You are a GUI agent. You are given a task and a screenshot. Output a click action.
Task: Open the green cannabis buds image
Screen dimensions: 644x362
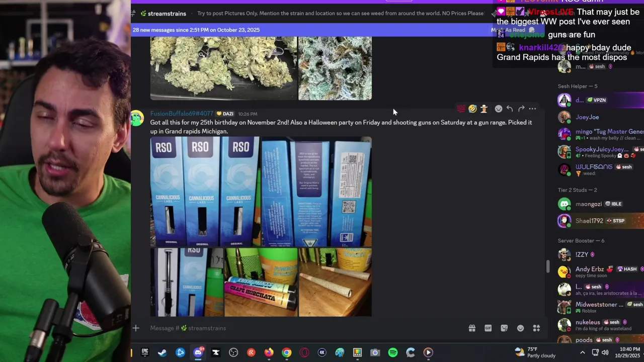click(223, 68)
